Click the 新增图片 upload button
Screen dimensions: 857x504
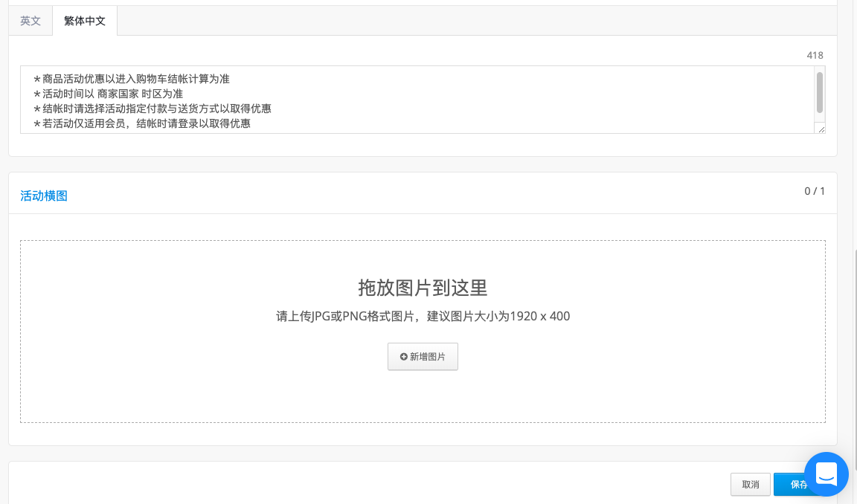coord(423,357)
